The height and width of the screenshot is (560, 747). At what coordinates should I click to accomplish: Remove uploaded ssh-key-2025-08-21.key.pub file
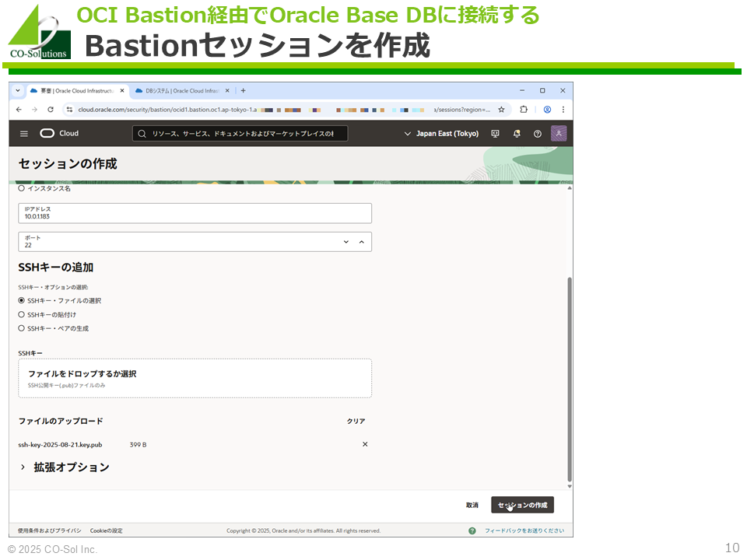click(x=365, y=444)
